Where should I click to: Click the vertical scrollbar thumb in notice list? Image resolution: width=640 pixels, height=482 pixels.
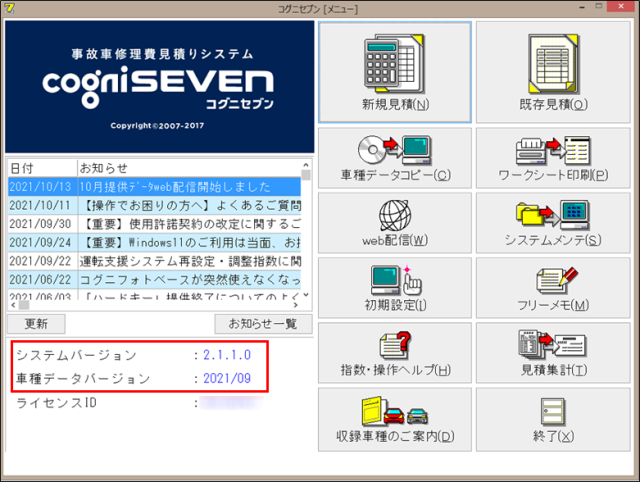[x=306, y=175]
